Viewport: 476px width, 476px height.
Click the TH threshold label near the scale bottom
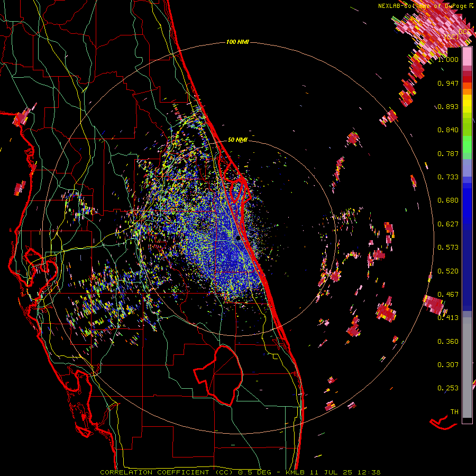(454, 412)
